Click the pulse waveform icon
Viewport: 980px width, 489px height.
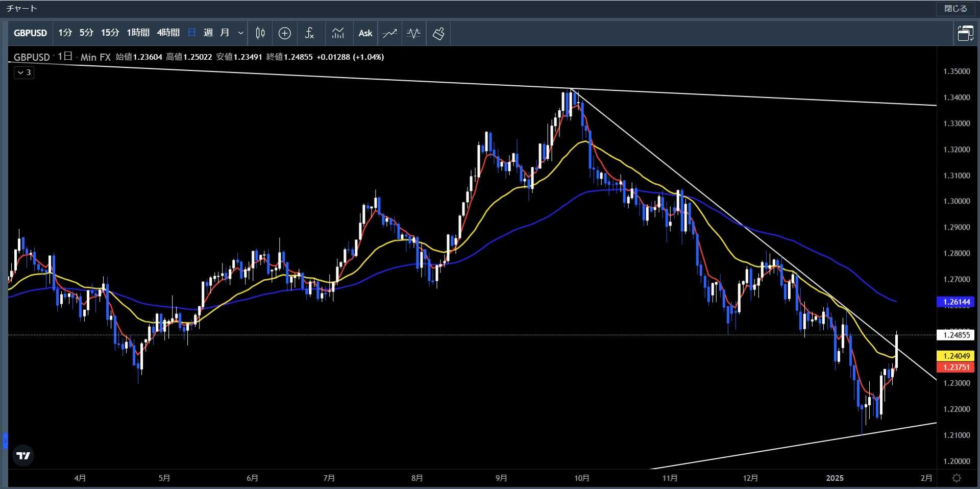pyautogui.click(x=414, y=33)
